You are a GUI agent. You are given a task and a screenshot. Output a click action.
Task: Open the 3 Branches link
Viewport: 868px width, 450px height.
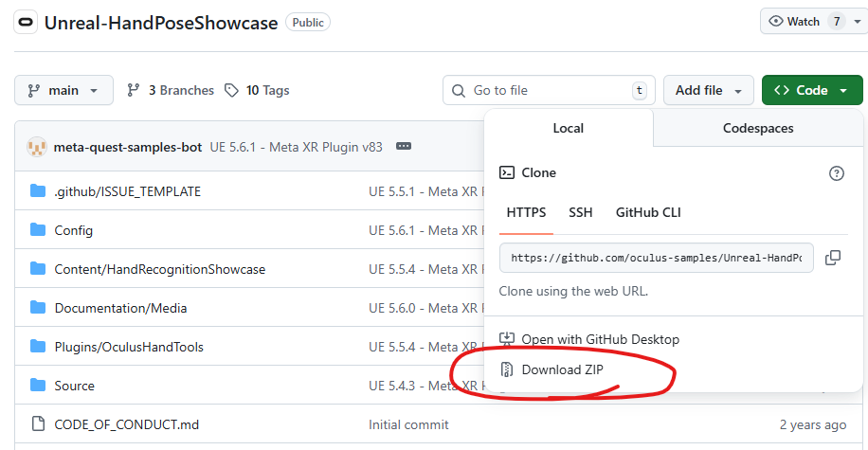171,90
